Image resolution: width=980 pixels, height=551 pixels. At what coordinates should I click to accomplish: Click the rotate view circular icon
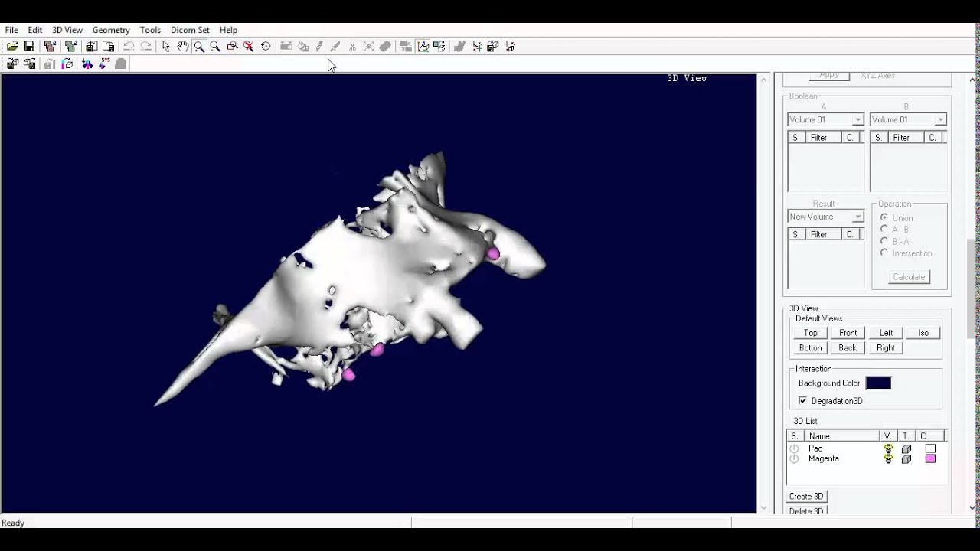pyautogui.click(x=266, y=47)
